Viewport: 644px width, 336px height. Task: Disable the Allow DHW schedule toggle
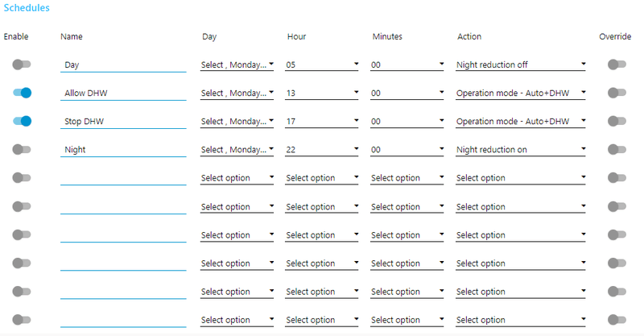tap(22, 93)
